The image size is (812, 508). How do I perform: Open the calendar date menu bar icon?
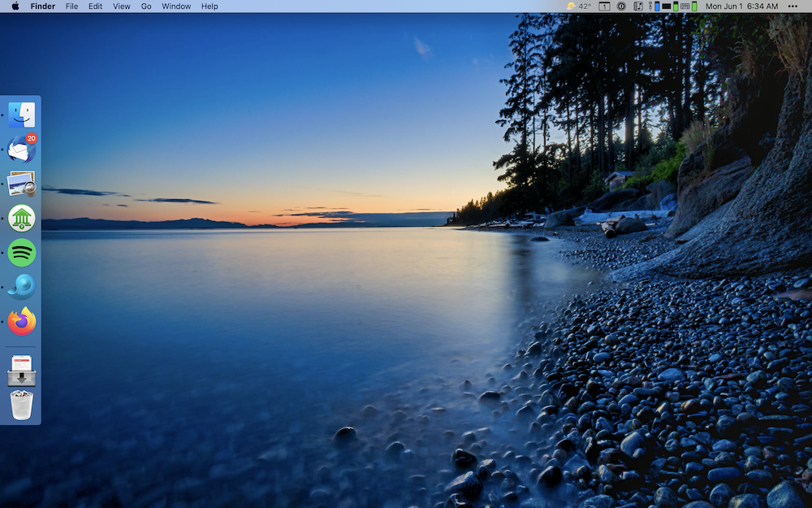tap(604, 7)
